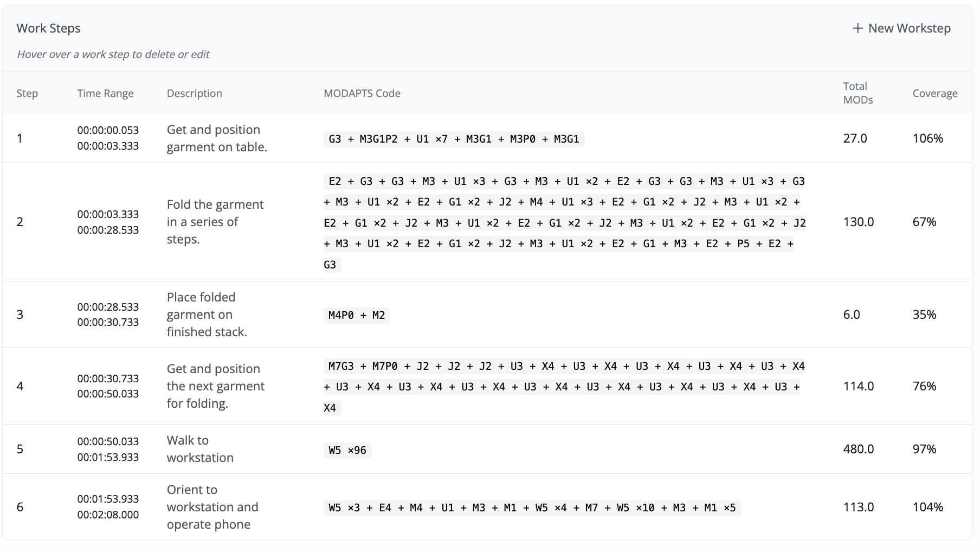This screenshot has height=552, width=980.
Task: Click the Total MODs column header
Action: pyautogui.click(x=857, y=93)
